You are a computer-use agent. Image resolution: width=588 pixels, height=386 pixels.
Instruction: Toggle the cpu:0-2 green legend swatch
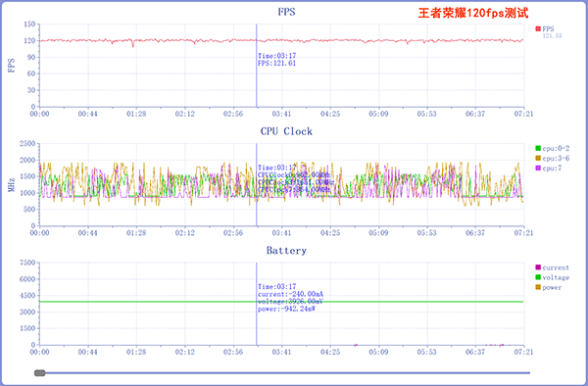[538, 148]
